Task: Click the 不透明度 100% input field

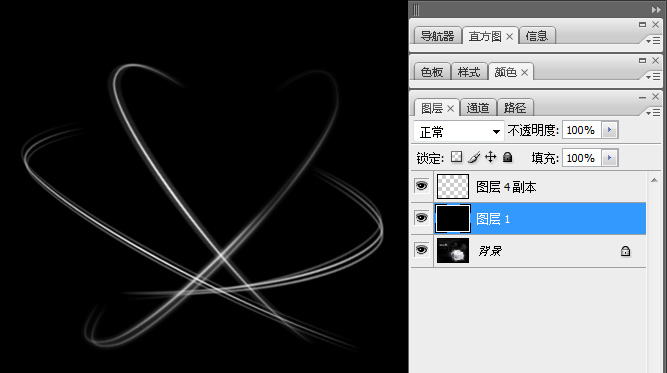Action: point(581,130)
